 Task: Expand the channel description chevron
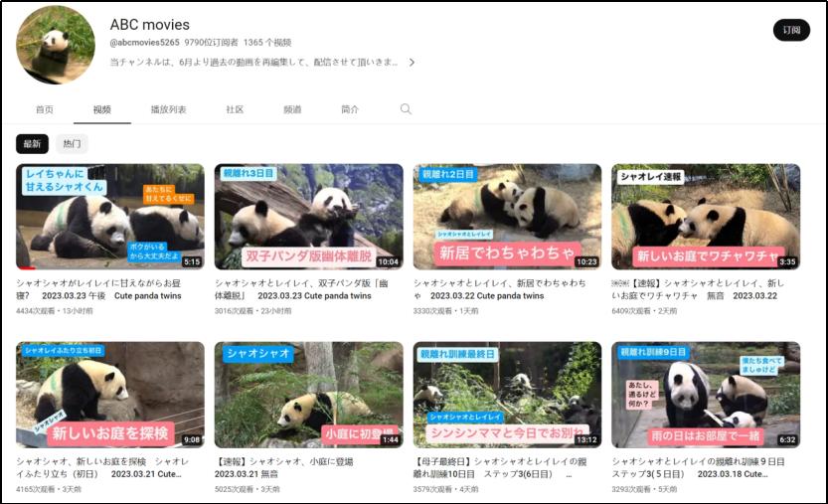click(412, 63)
